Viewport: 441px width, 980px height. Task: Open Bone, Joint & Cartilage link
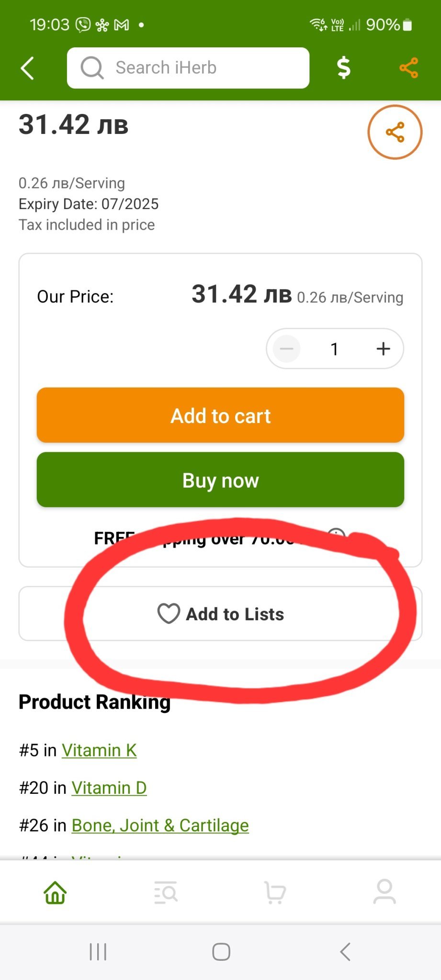tap(160, 825)
